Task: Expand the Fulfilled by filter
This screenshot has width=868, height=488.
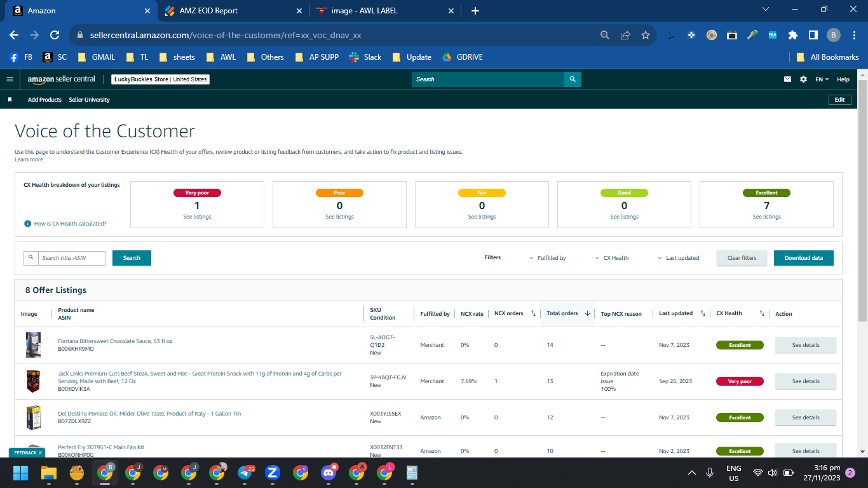Action: (x=548, y=258)
